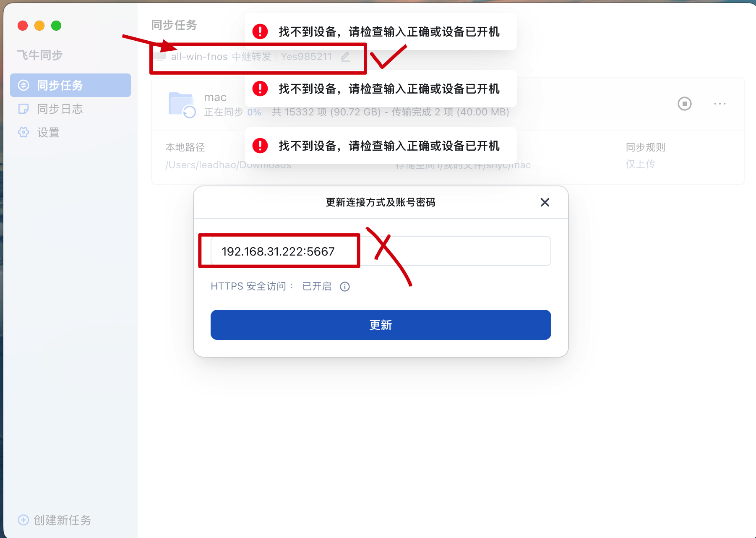Close the 更新连接方式及账号密码 dialog
Image resolution: width=756 pixels, height=538 pixels.
[545, 202]
